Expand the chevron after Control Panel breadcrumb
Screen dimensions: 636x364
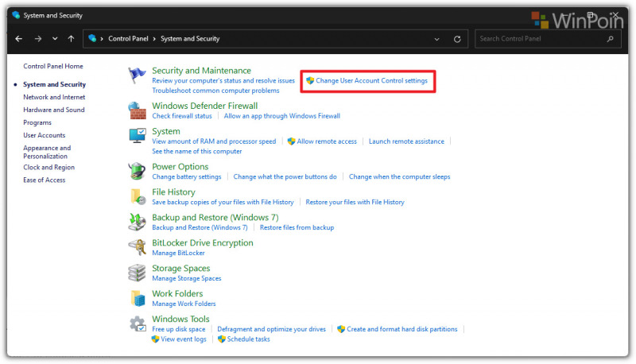coord(154,39)
